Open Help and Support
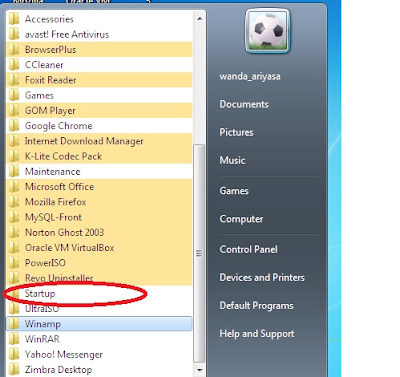Image resolution: width=400 pixels, height=377 pixels. tap(257, 334)
